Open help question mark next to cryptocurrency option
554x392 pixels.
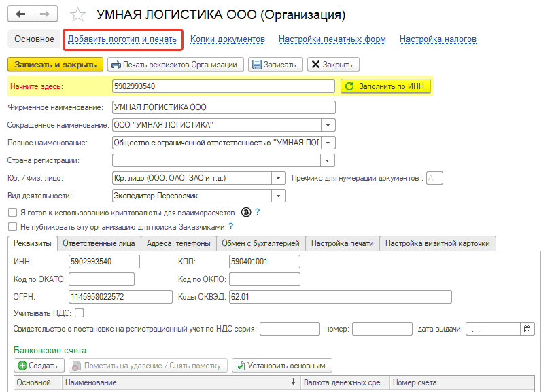(x=258, y=212)
